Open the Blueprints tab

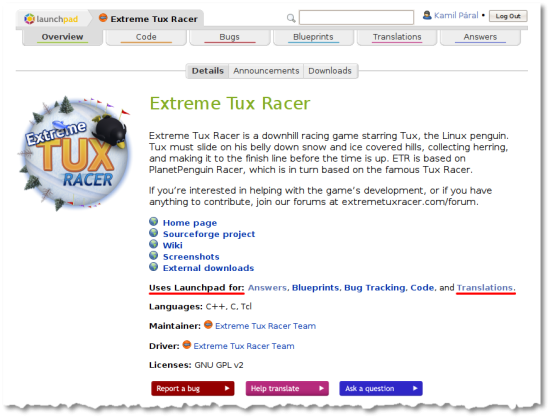313,37
